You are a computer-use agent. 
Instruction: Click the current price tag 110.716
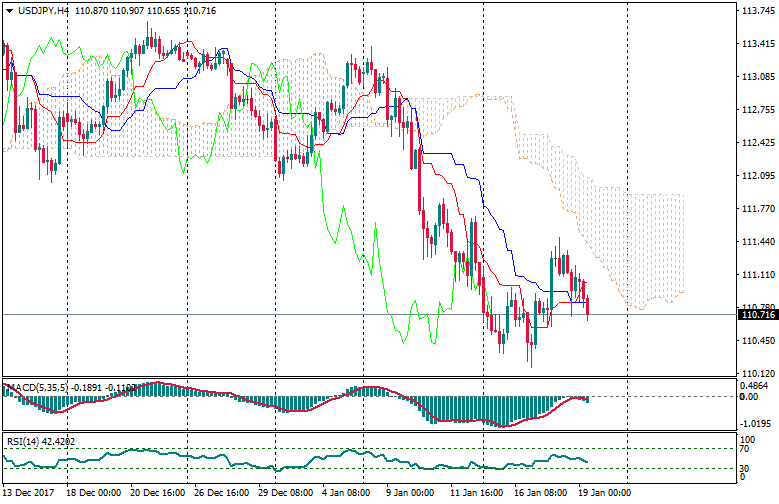[757, 315]
